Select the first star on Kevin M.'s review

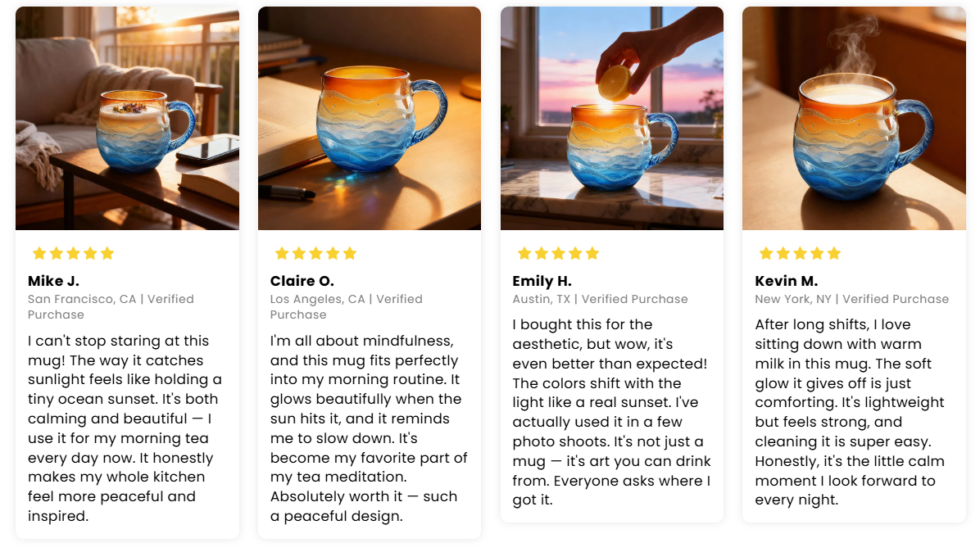click(x=766, y=253)
